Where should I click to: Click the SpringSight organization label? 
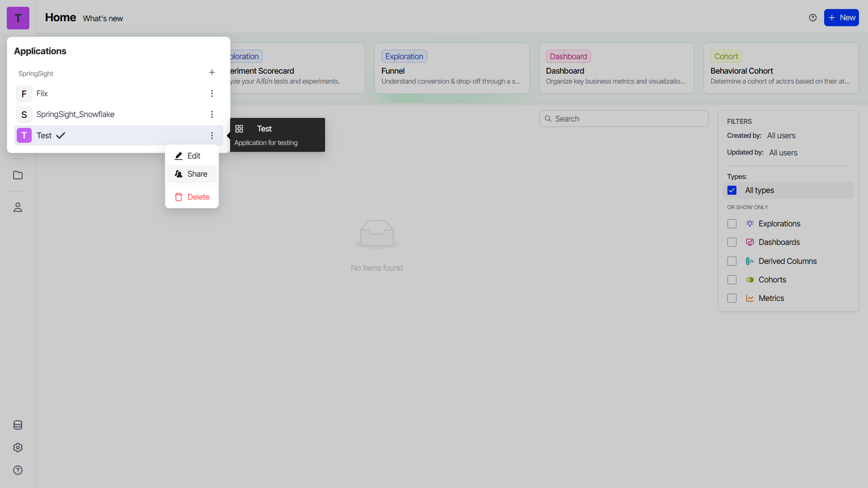pos(36,73)
